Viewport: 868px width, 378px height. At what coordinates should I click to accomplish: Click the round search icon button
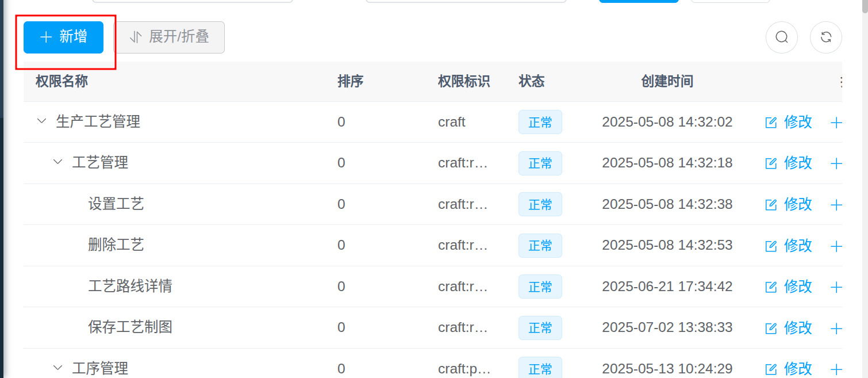(x=781, y=37)
